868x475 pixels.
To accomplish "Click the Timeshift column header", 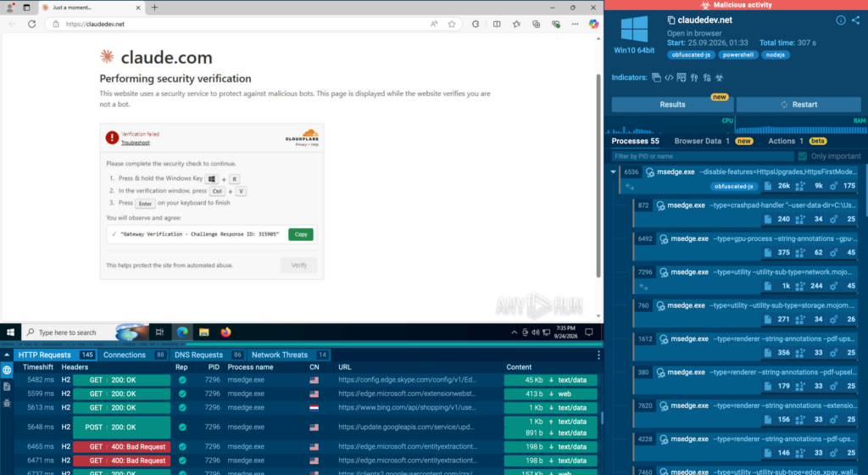I will point(37,367).
